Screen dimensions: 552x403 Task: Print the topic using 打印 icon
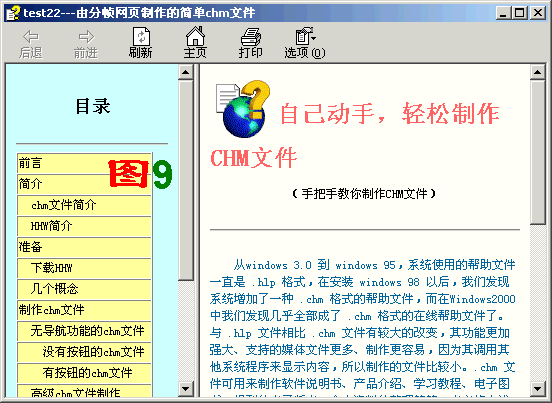(x=251, y=37)
